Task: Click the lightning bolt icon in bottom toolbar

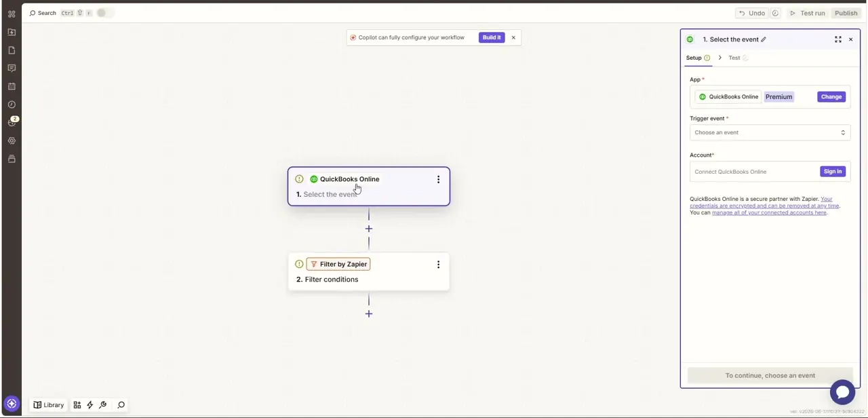Action: [x=90, y=405]
